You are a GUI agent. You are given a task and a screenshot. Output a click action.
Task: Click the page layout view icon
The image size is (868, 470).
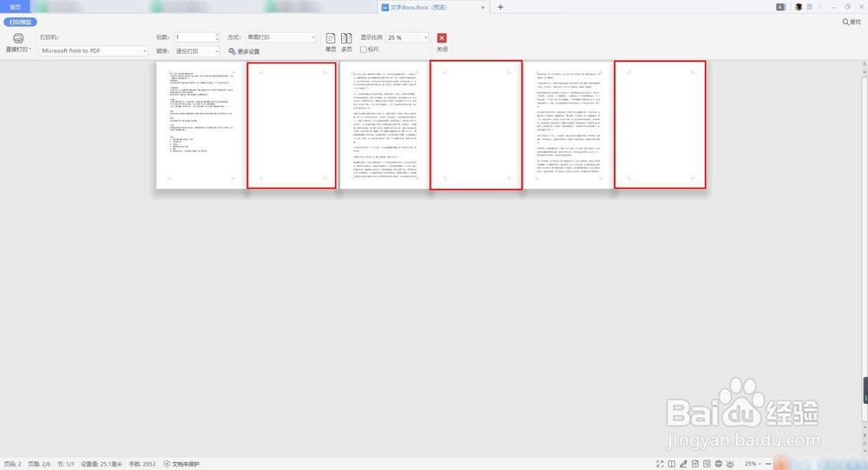pyautogui.click(x=695, y=464)
